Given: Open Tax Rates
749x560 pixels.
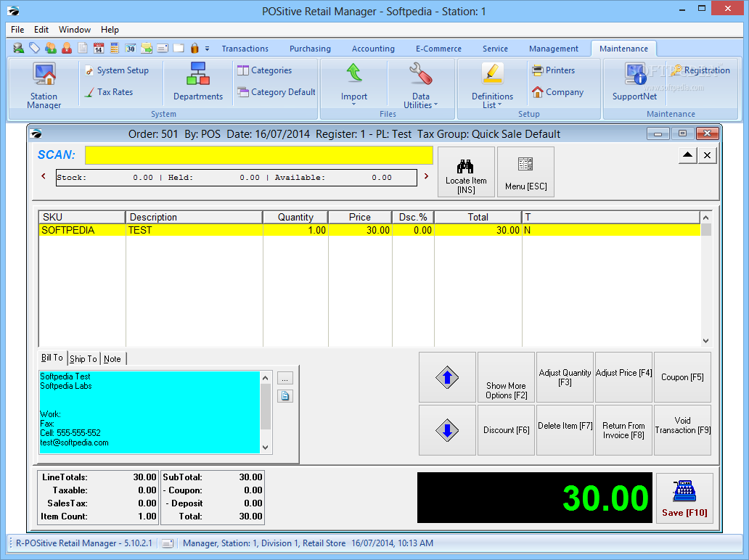Looking at the screenshot, I should [x=109, y=92].
